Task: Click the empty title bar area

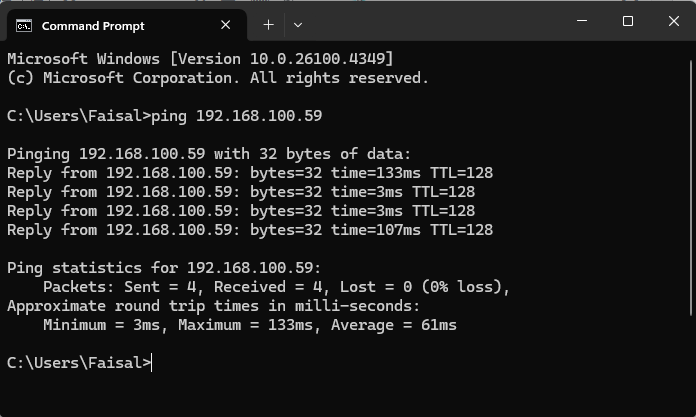Action: [430, 22]
